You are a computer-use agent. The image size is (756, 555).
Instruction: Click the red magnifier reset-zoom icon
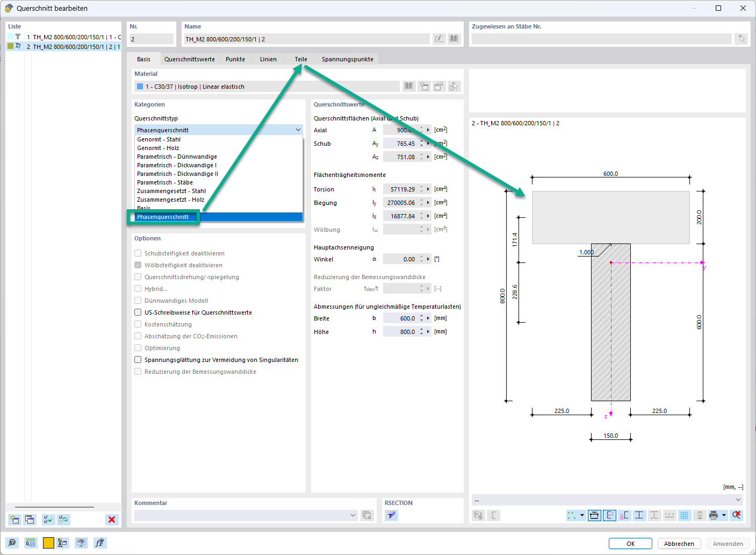(736, 515)
